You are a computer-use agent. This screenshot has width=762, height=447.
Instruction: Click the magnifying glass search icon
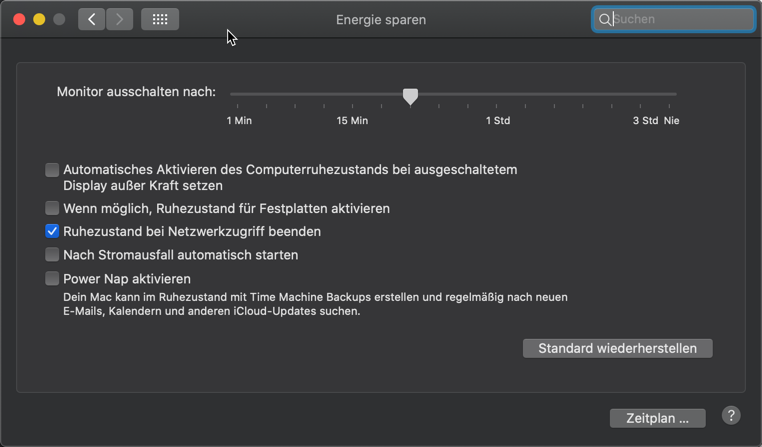coord(605,19)
